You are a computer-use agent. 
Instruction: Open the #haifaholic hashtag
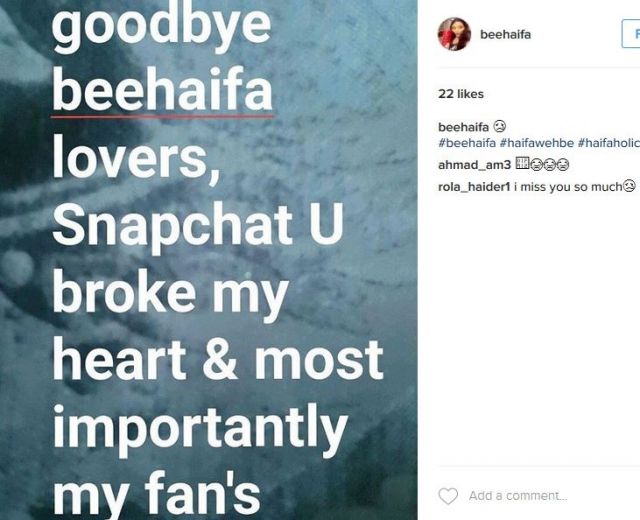point(609,143)
